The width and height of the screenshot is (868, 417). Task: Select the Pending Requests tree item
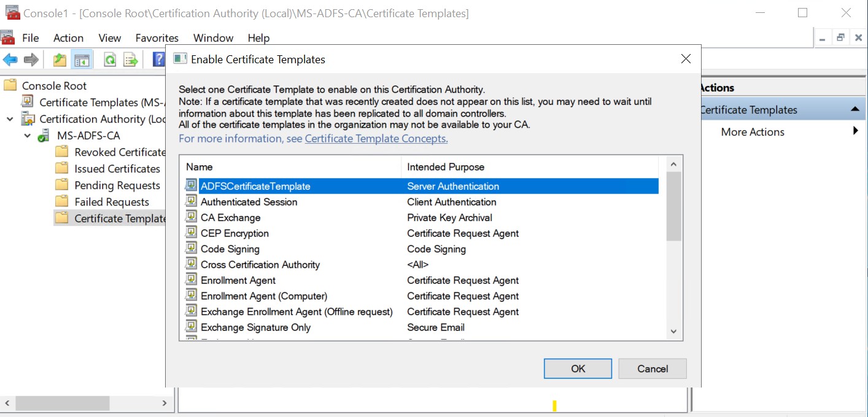pos(117,185)
